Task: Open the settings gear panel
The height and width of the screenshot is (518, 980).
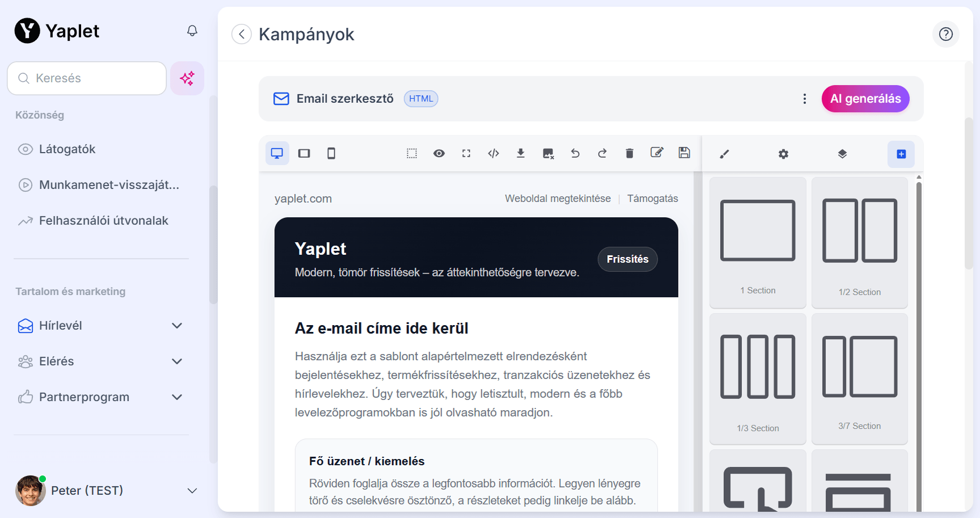Action: click(x=783, y=154)
